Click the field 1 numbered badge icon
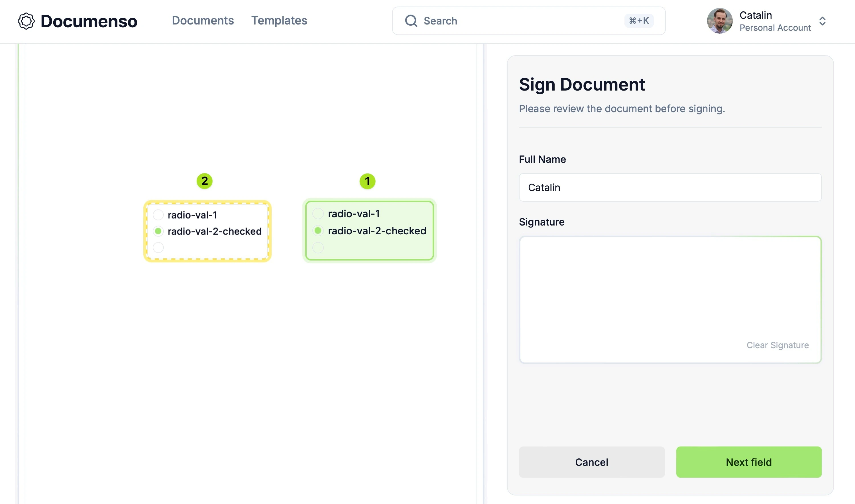The image size is (855, 504). 367,181
